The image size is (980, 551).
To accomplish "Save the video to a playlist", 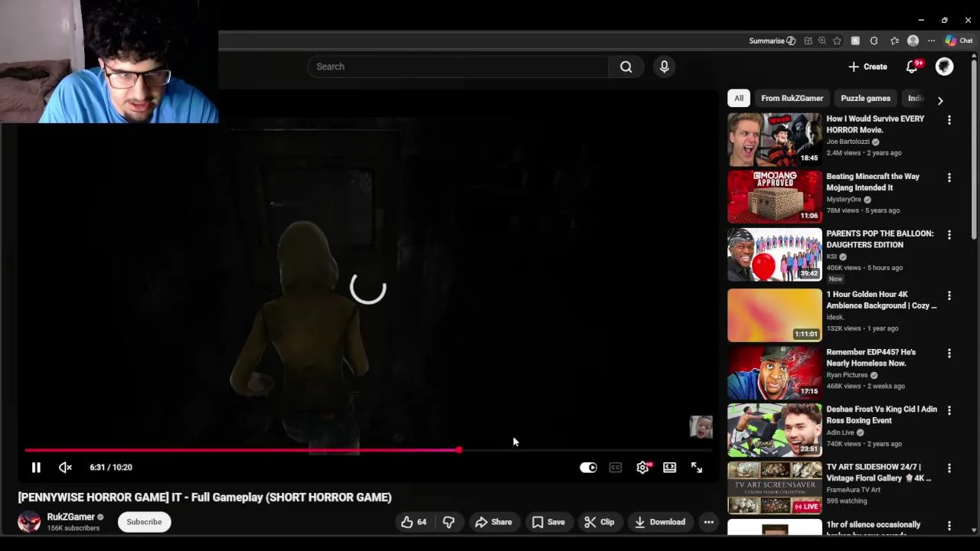I will [548, 522].
